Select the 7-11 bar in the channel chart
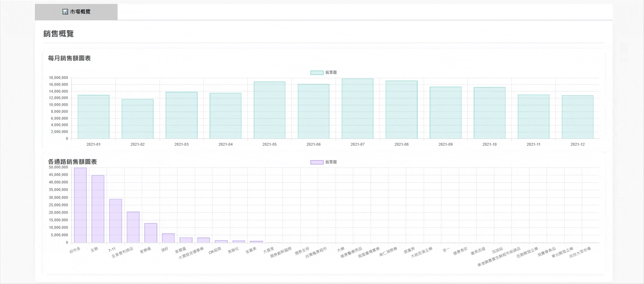This screenshot has width=644, height=284. [x=116, y=221]
